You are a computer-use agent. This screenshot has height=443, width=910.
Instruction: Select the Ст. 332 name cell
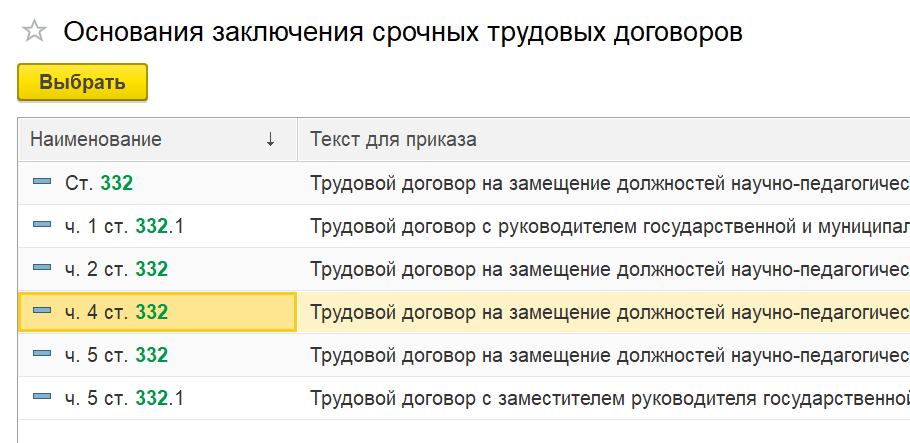click(x=100, y=183)
